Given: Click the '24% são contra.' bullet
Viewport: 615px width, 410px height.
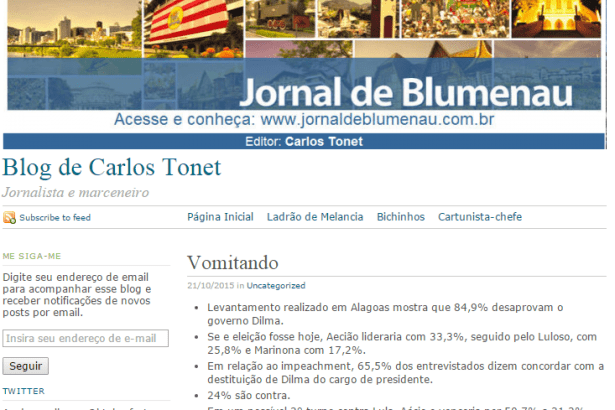Looking at the screenshot, I should point(249,395).
